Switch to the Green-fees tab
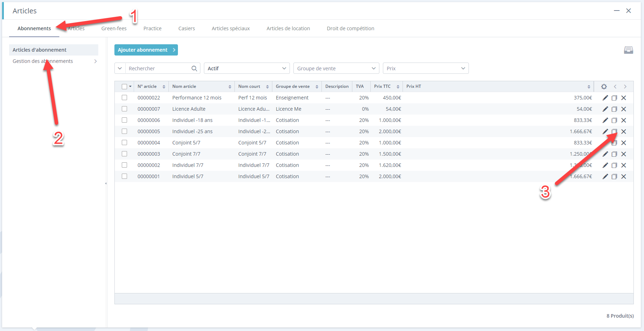Viewport: 644px width, 331px height. [x=114, y=28]
